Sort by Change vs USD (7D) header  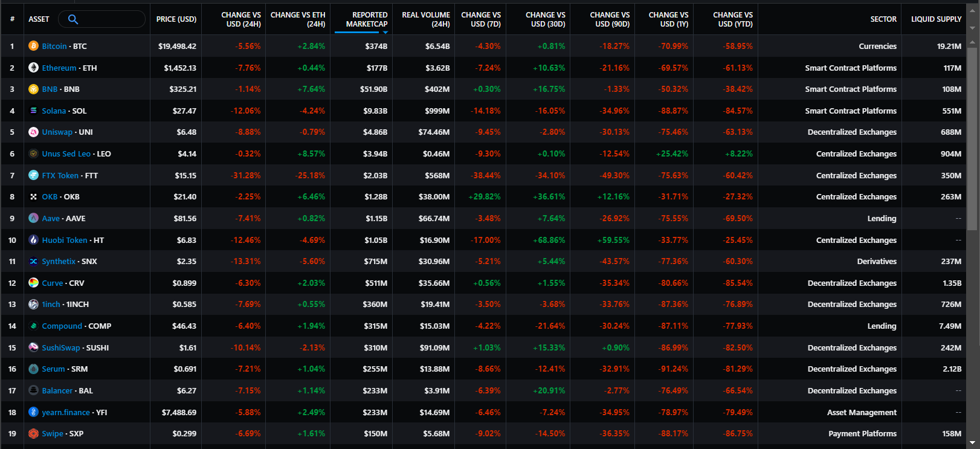[481, 19]
